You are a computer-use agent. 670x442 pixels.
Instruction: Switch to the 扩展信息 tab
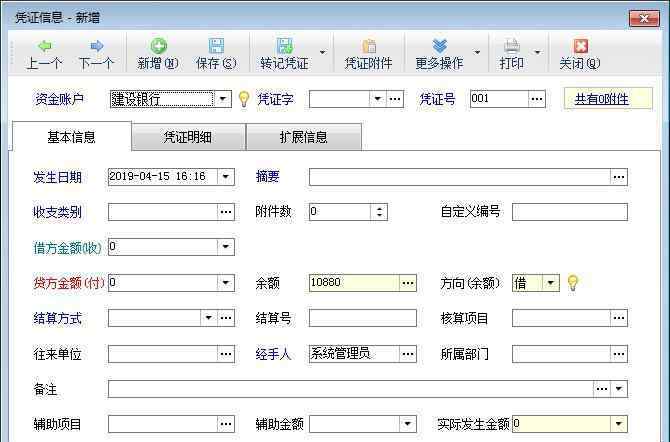coord(303,137)
